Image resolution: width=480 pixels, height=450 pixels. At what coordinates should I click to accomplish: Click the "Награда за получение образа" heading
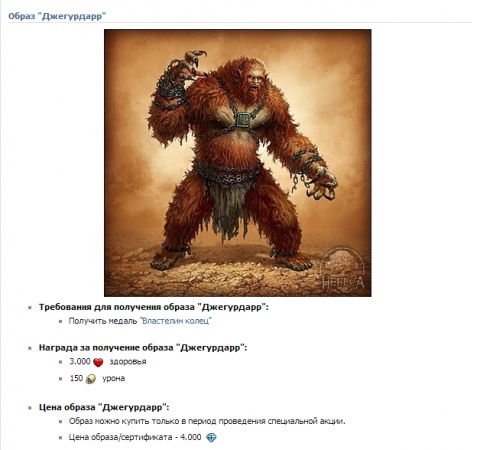point(143,348)
